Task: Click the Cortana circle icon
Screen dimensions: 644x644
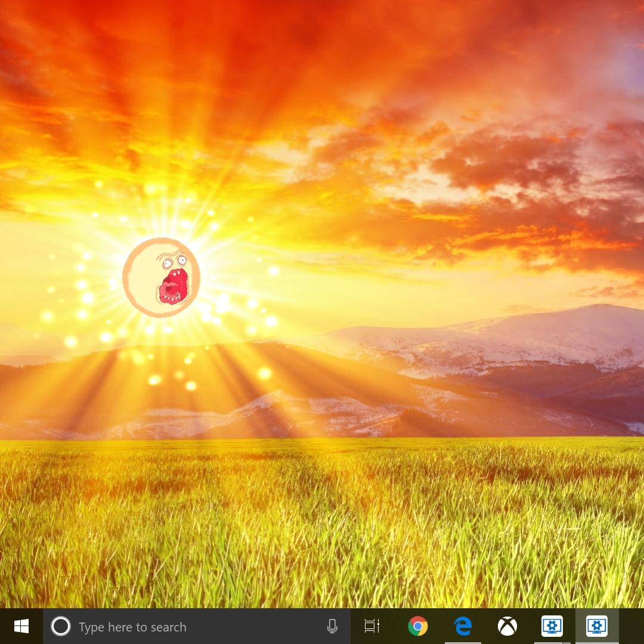Action: [x=60, y=626]
